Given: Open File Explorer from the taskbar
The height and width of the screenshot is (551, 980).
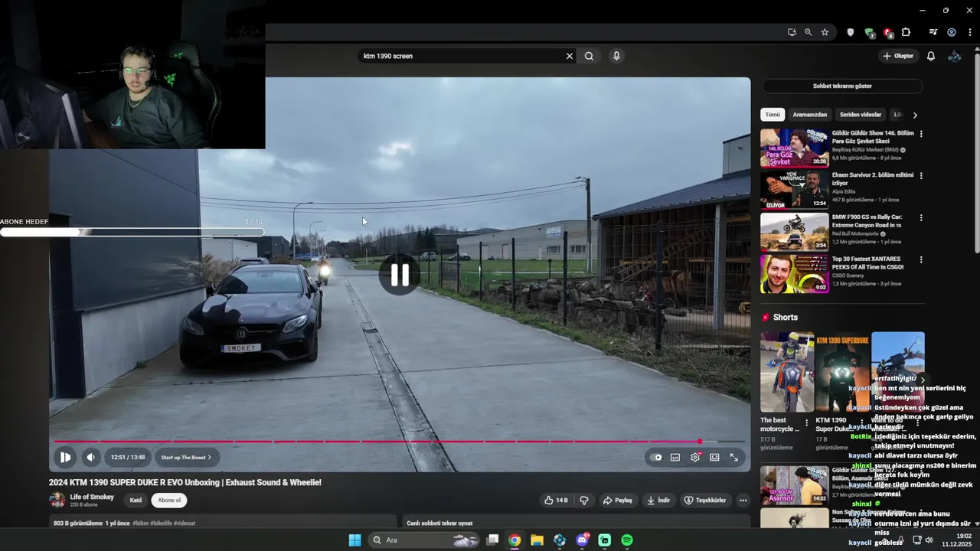Looking at the screenshot, I should pos(537,540).
